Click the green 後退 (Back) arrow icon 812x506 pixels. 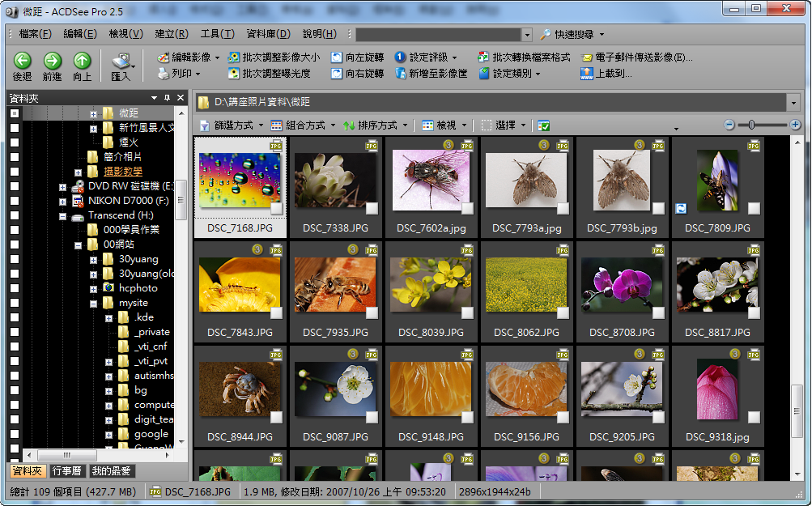[x=23, y=61]
